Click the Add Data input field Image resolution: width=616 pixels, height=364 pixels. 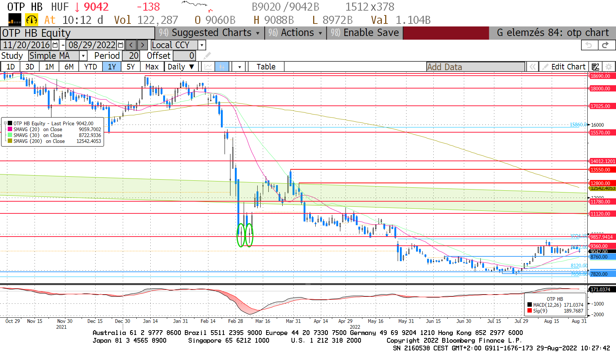pyautogui.click(x=476, y=67)
